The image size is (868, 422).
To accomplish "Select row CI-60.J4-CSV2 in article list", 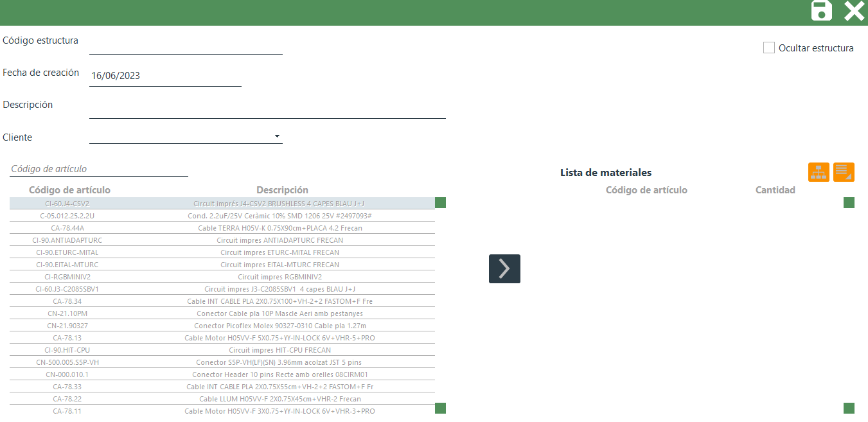I will [x=222, y=204].
